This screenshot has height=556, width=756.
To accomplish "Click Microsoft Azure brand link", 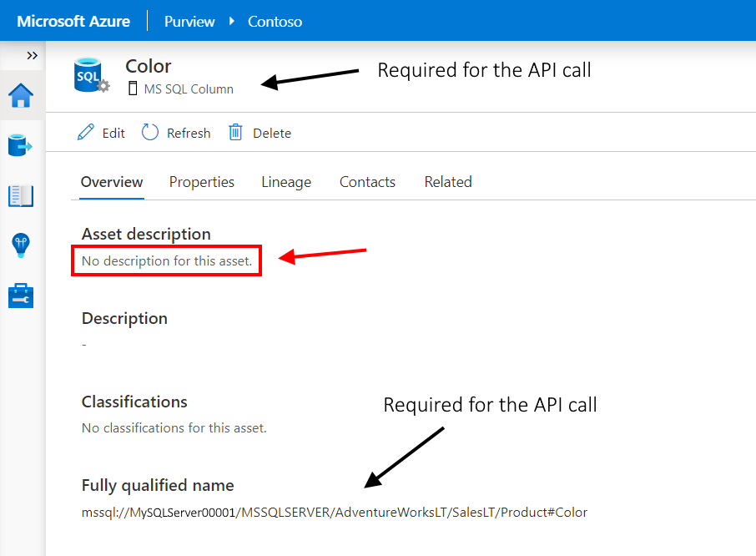I will click(73, 21).
